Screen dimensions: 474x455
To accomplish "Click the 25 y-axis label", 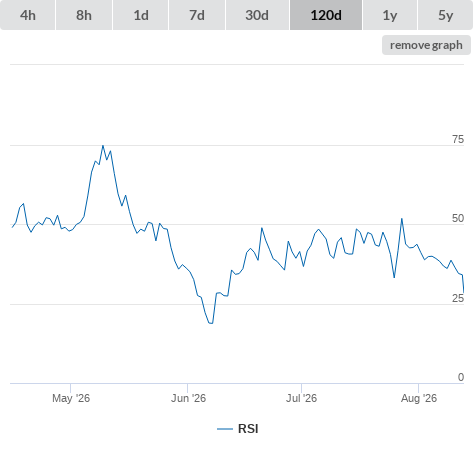I will pos(458,298).
